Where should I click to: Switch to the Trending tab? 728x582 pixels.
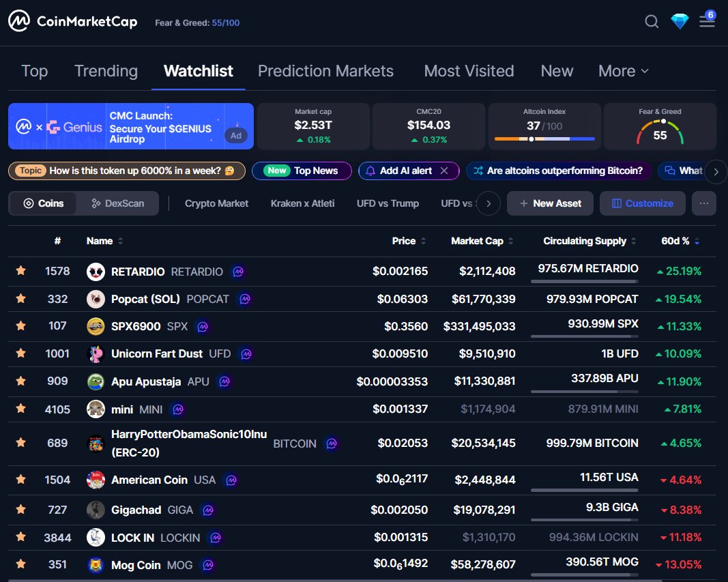pos(106,71)
